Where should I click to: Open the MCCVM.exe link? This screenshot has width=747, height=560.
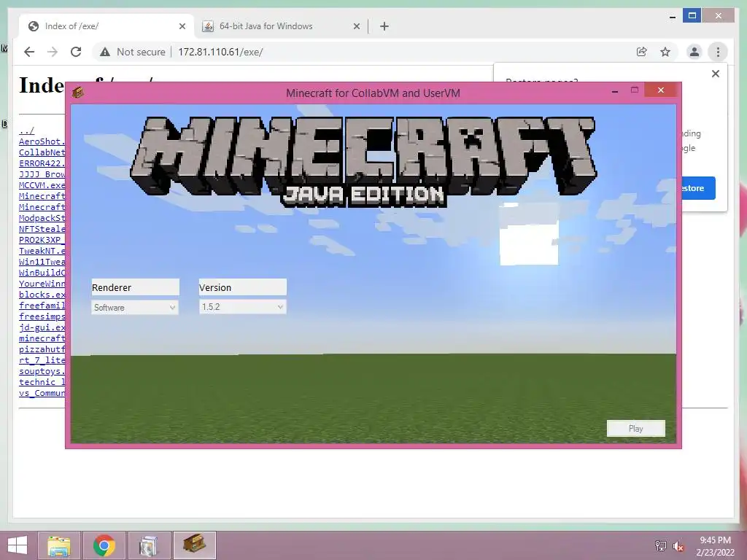(42, 185)
